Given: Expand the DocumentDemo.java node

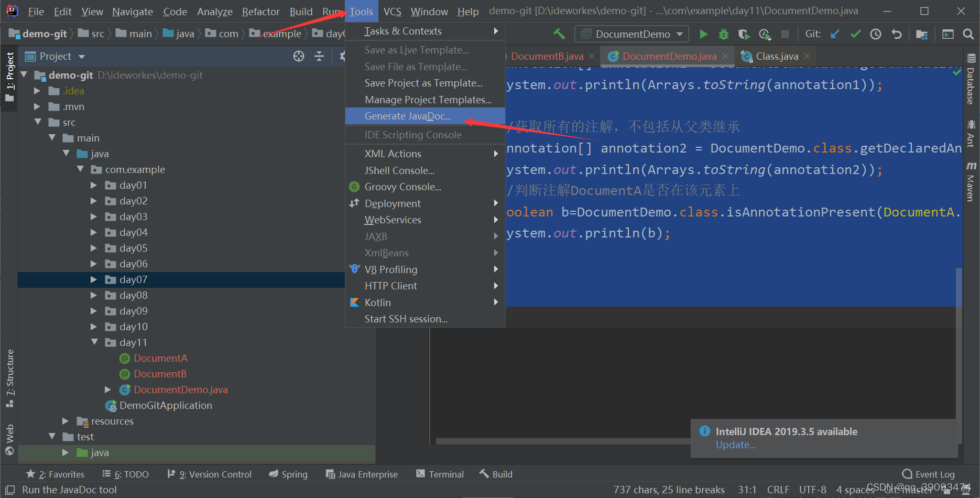Looking at the screenshot, I should click(108, 389).
